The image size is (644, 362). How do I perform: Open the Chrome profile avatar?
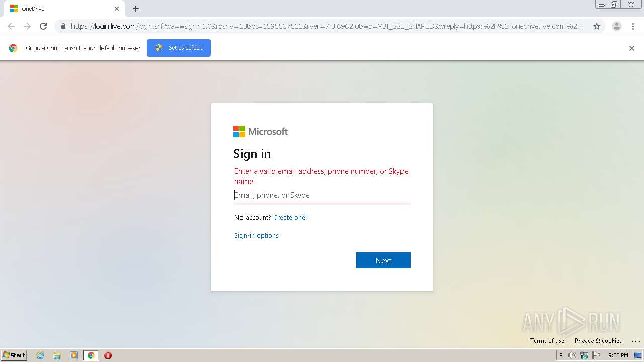616,26
